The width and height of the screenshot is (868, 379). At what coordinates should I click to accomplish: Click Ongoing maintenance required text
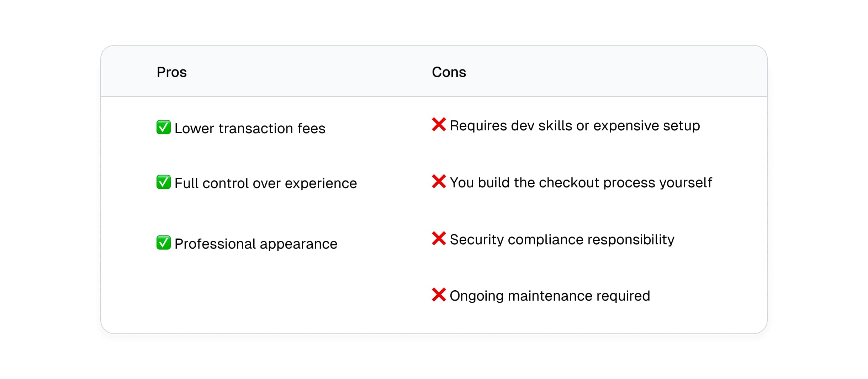[x=550, y=296]
